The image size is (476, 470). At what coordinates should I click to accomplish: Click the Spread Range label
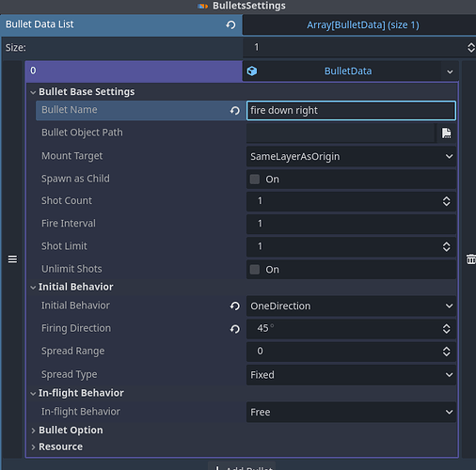(x=73, y=352)
